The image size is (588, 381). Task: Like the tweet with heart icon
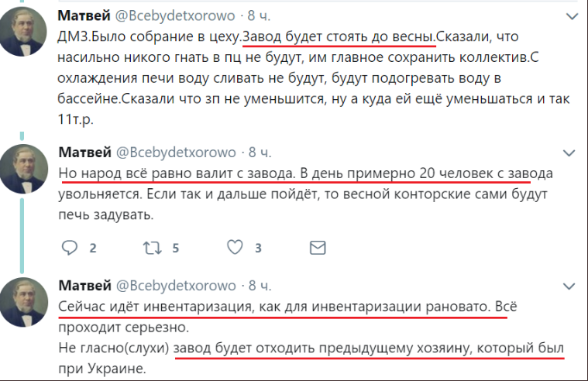(236, 248)
